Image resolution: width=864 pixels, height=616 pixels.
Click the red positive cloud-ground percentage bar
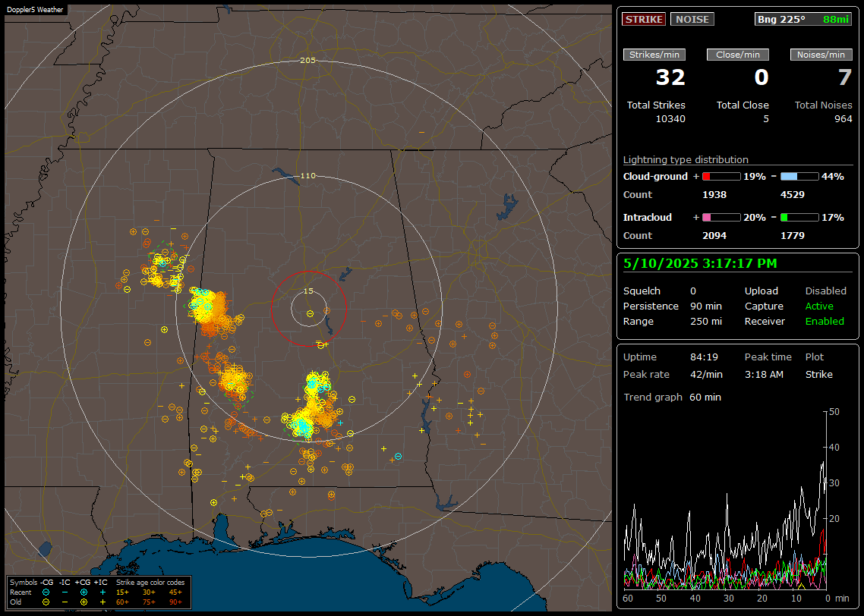(721, 177)
